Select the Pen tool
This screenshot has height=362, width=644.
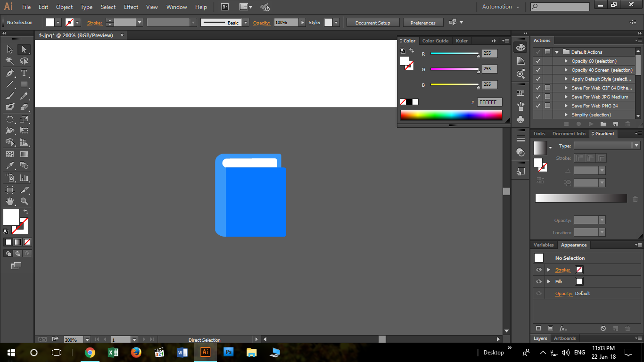click(x=10, y=73)
